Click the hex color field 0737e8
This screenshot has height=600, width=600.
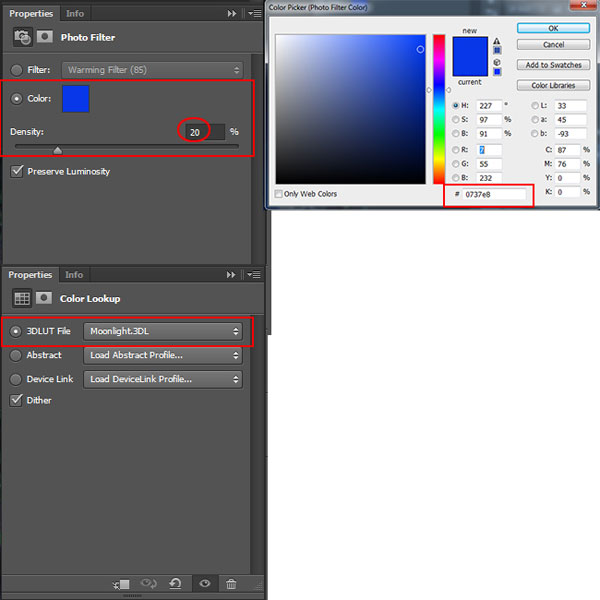point(494,194)
